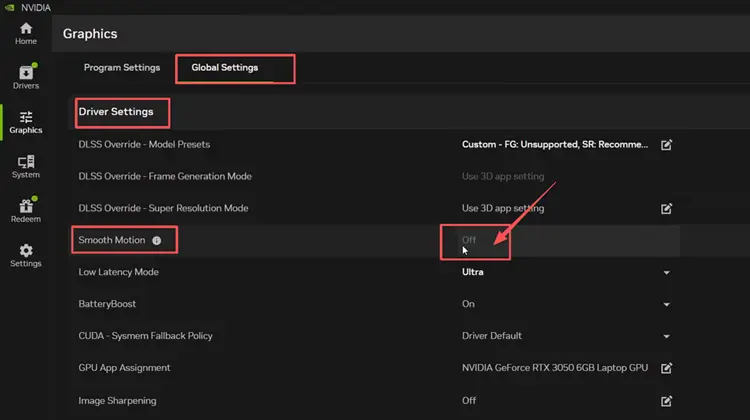The width and height of the screenshot is (750, 420).
Task: Click the Driver Default value
Action: click(x=492, y=336)
